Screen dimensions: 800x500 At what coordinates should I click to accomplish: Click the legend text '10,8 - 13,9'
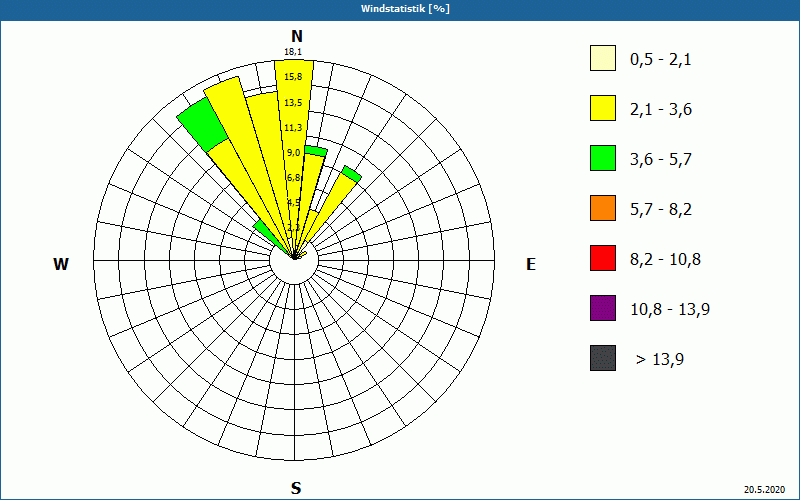click(x=670, y=310)
